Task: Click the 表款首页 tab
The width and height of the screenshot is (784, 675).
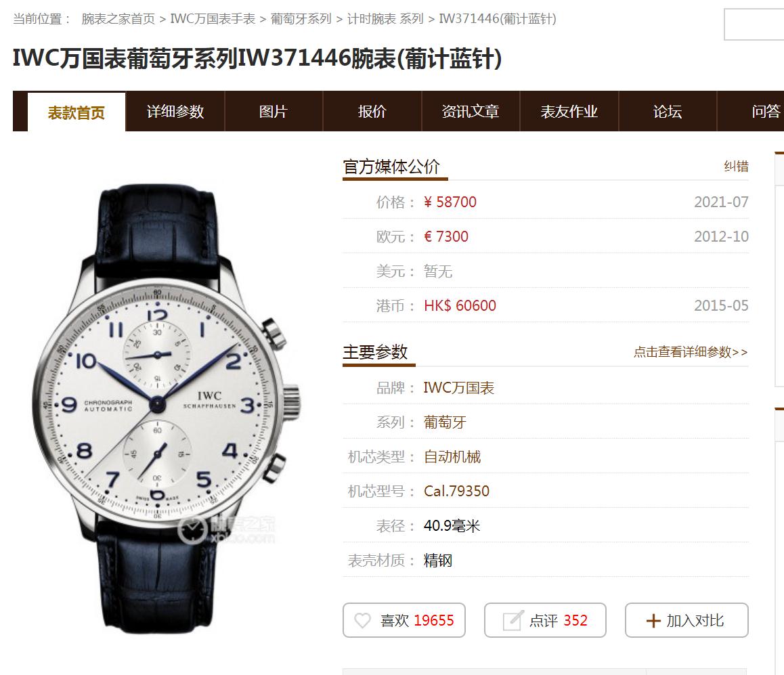Action: (77, 112)
